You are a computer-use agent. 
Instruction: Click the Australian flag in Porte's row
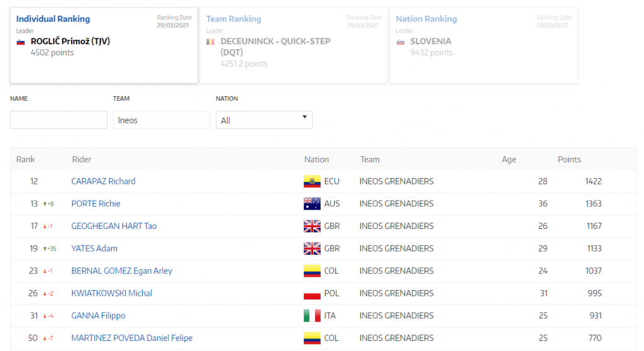click(x=312, y=204)
